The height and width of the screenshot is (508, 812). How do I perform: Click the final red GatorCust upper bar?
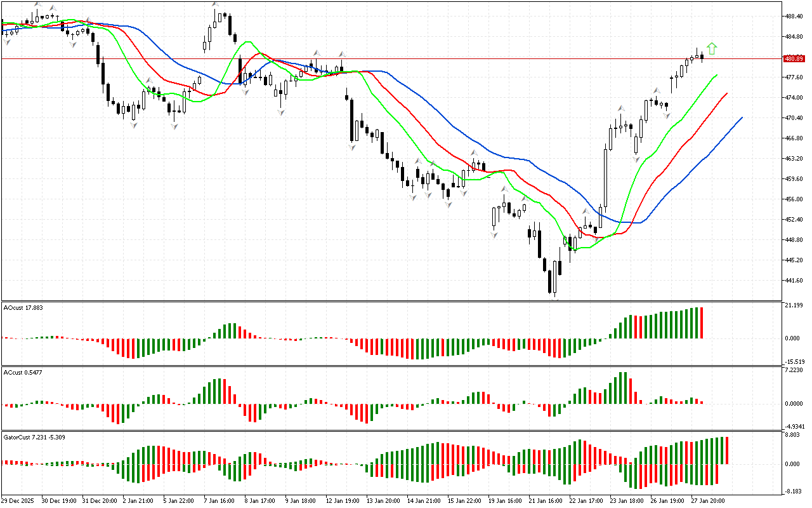(x=727, y=450)
